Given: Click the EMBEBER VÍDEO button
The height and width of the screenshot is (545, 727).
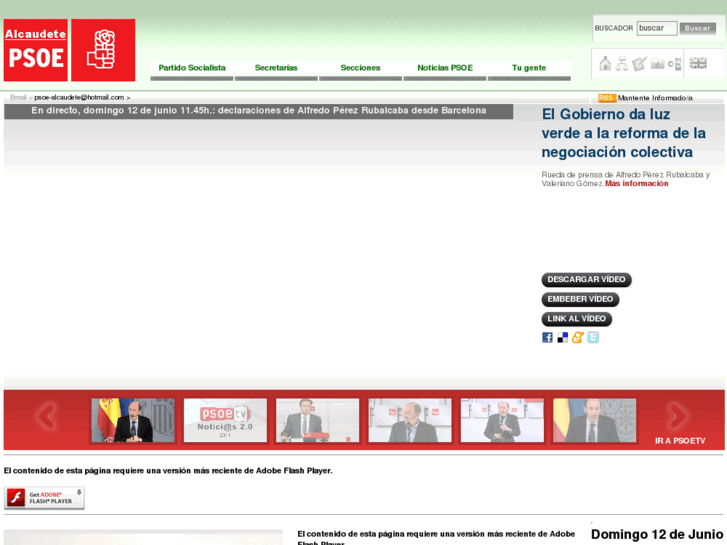Looking at the screenshot, I should (x=580, y=299).
